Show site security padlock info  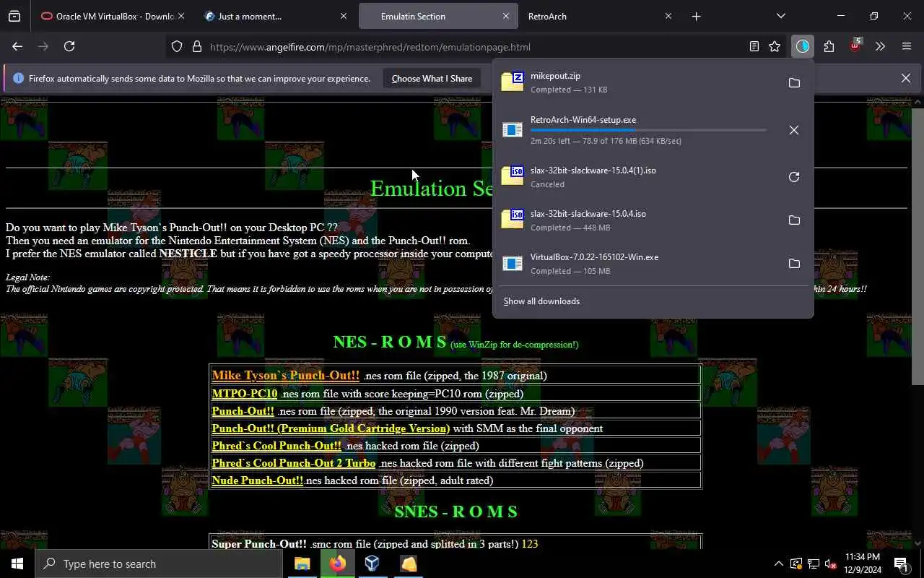[196, 47]
